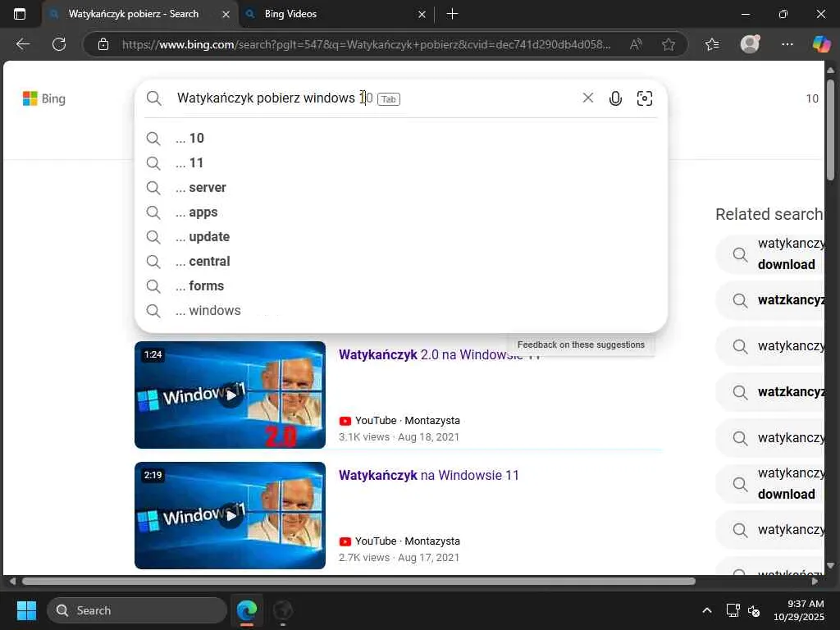
Task: Open the Edge profile avatar
Action: coord(750,44)
